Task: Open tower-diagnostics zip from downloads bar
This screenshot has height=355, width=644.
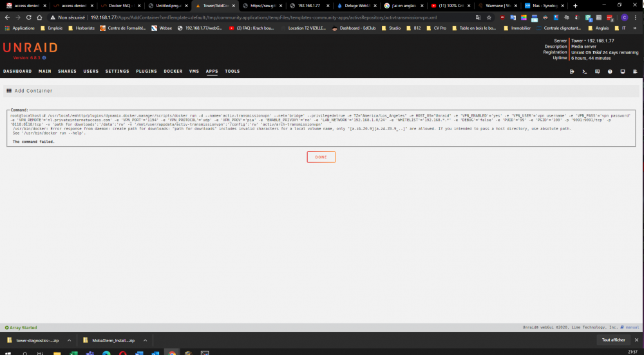Action: point(33,340)
